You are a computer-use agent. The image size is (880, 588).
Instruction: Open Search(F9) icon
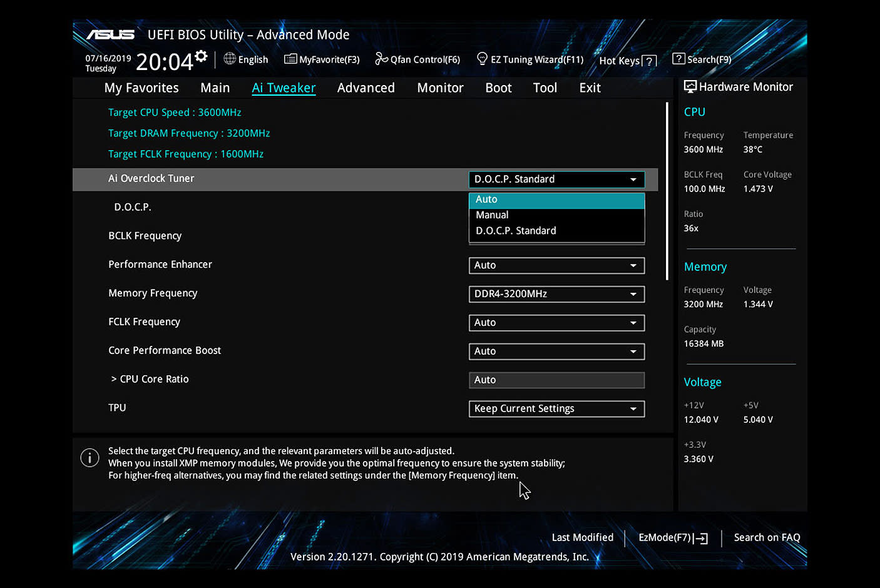[x=678, y=59]
